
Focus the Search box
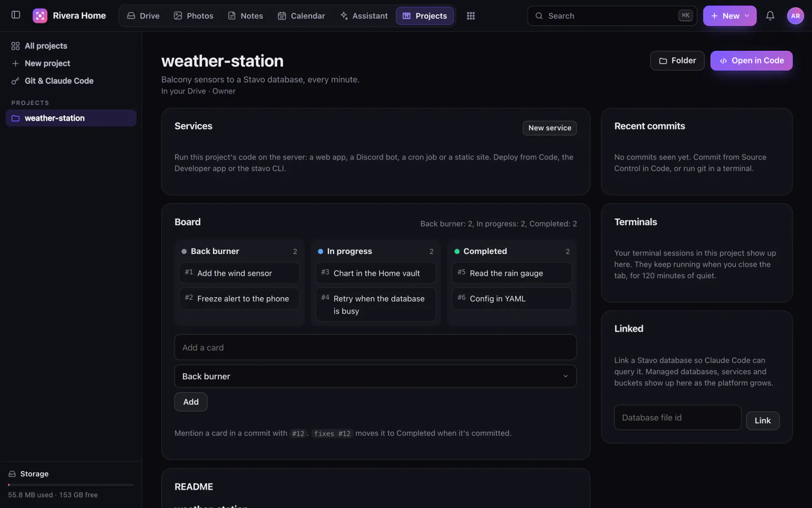612,16
